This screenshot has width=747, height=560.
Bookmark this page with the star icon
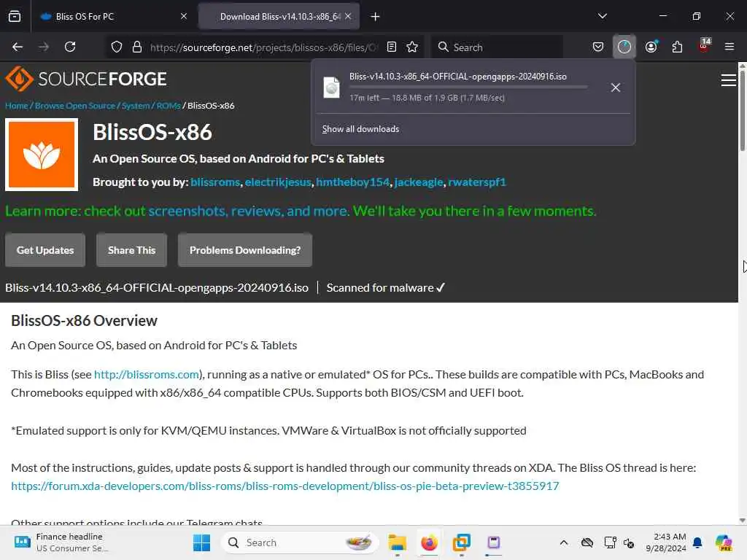pyautogui.click(x=412, y=47)
